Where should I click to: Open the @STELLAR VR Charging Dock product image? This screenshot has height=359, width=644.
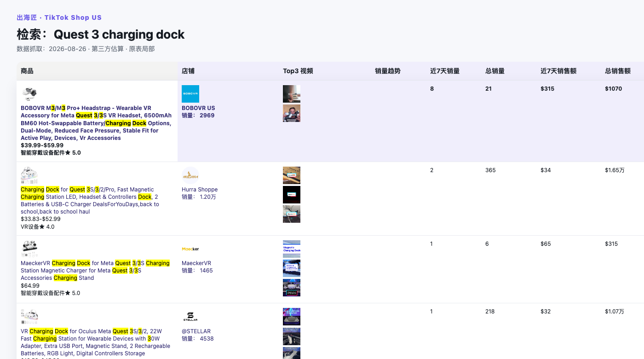29,317
